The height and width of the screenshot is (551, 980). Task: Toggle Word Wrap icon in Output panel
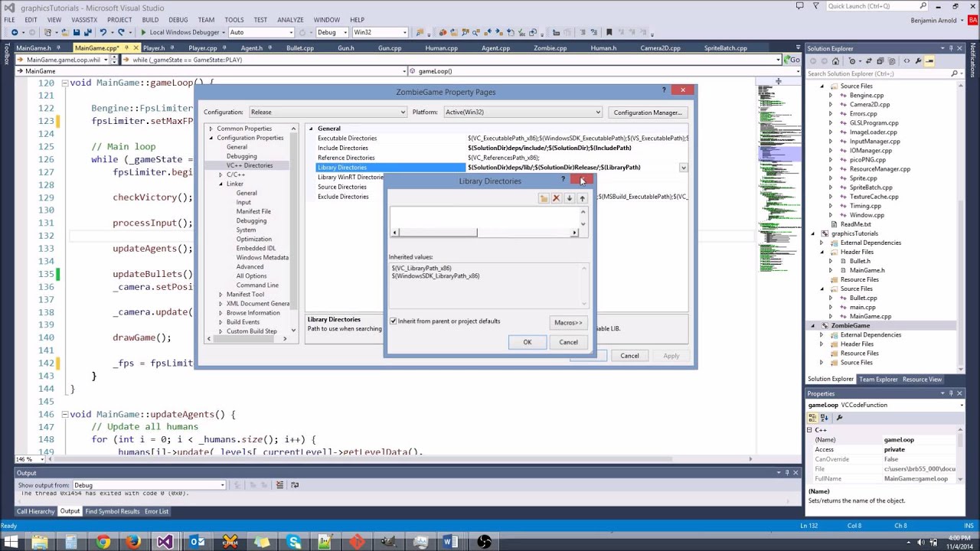(293, 484)
